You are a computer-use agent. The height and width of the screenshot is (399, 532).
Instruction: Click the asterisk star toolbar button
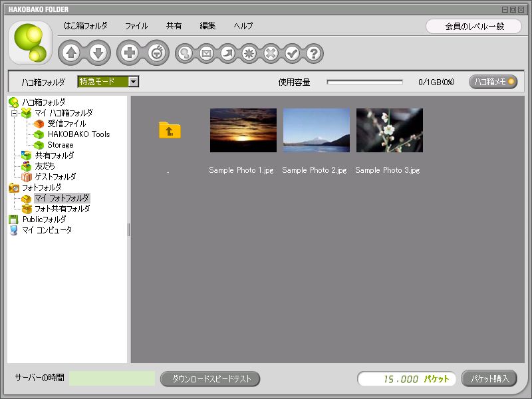pyautogui.click(x=249, y=53)
